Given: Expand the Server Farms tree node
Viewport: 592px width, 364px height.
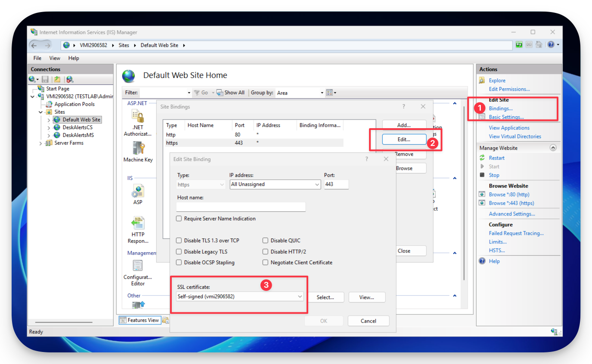Looking at the screenshot, I should [x=40, y=143].
